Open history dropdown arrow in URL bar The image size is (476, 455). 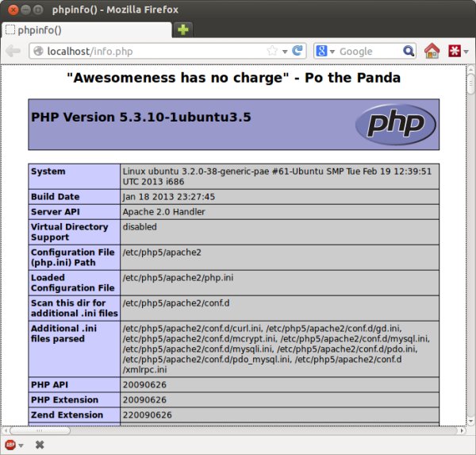pyautogui.click(x=285, y=52)
